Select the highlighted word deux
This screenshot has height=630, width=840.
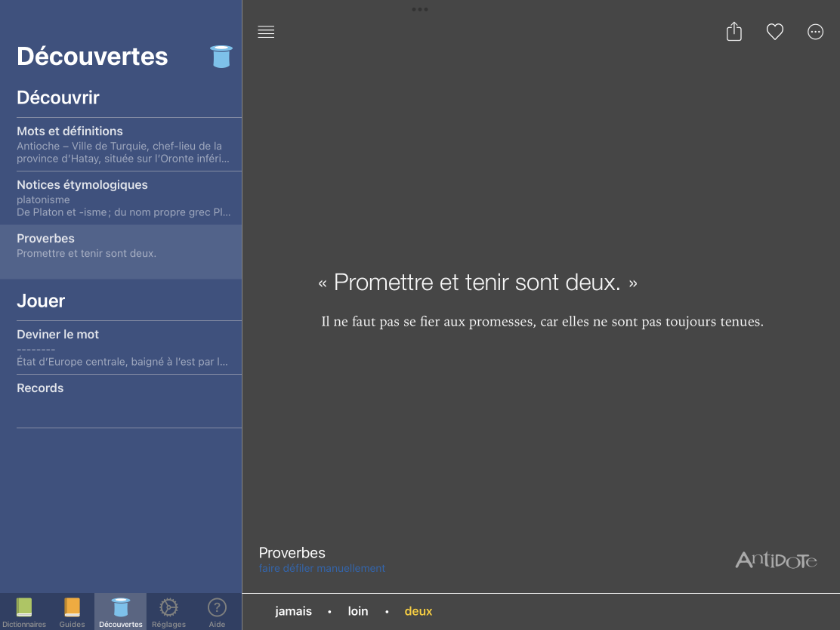(418, 611)
